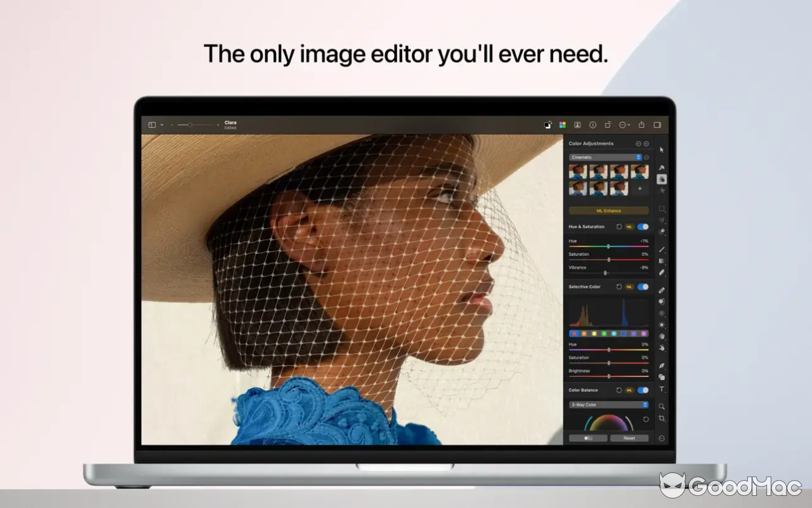Screen dimensions: 812x508
Task: Open the Export/Share icon in the toolbar
Action: (x=641, y=125)
